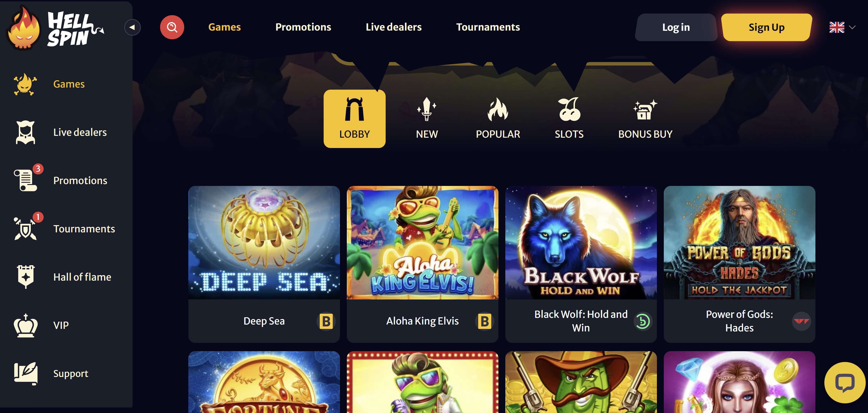Click the Log in button
Viewport: 868px width, 413px height.
pos(676,27)
